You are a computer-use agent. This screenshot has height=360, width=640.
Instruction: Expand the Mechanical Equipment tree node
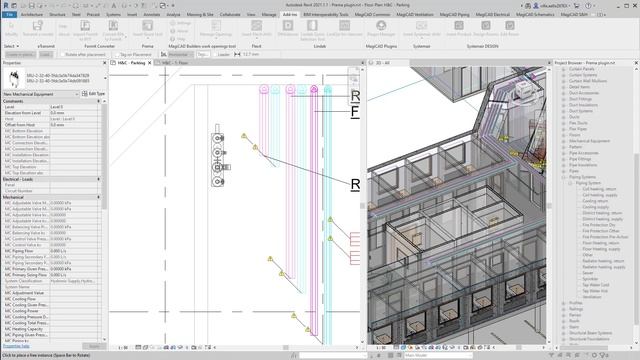click(564, 141)
